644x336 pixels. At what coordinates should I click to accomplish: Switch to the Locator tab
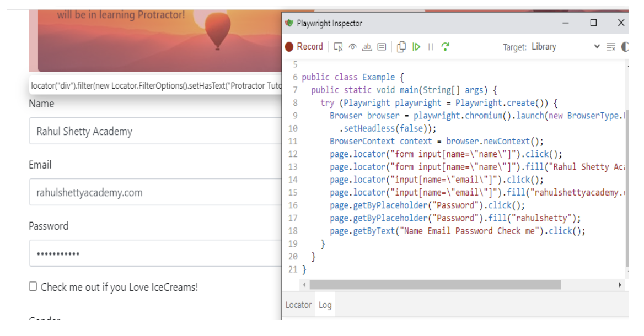[298, 305]
